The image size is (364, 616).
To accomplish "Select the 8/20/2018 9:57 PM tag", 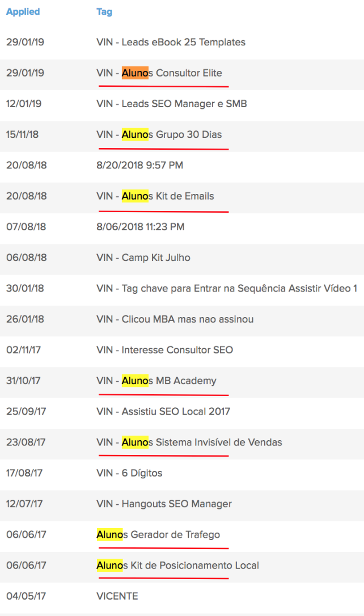I will 139,166.
